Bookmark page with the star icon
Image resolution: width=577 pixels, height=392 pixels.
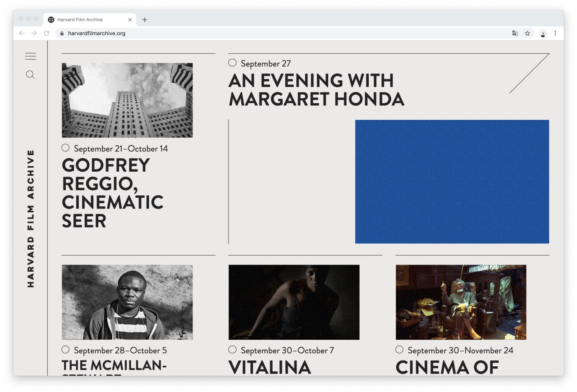click(527, 33)
